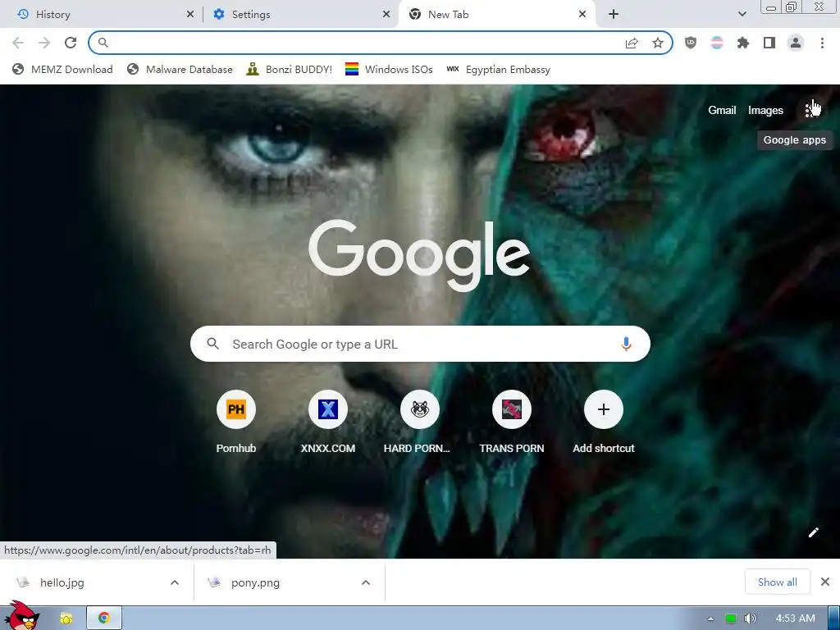Reload the page

tap(71, 43)
